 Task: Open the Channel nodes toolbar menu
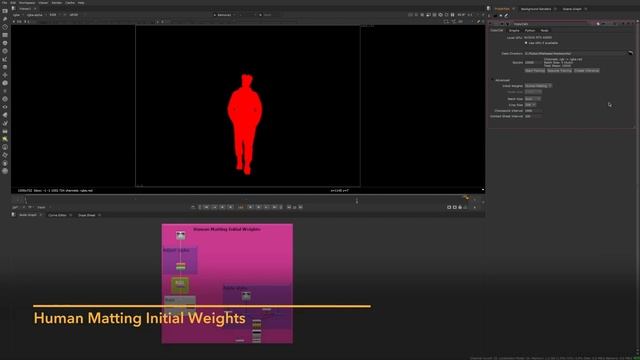[5, 35]
